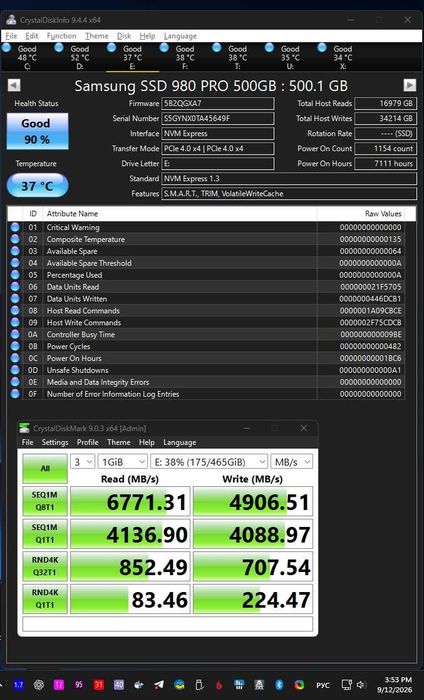The width and height of the screenshot is (424, 700).
Task: Click the 95 tray icon
Action: [79, 684]
